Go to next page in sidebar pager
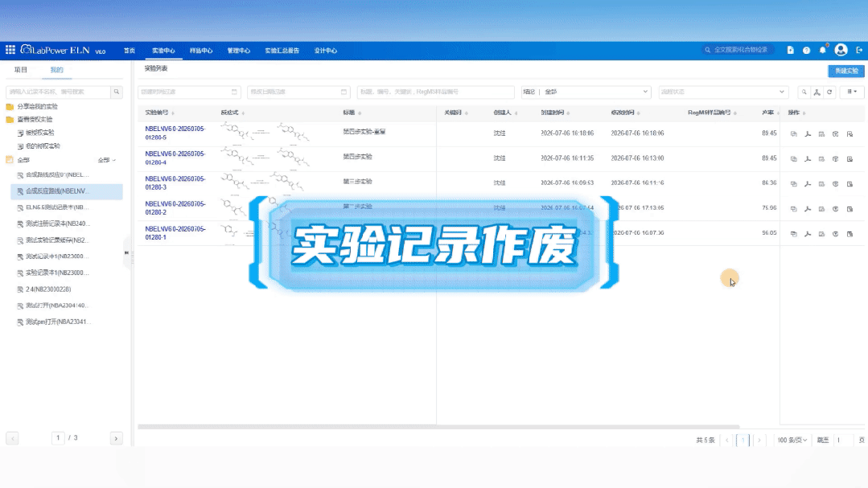The height and width of the screenshot is (488, 868). pyautogui.click(x=116, y=438)
